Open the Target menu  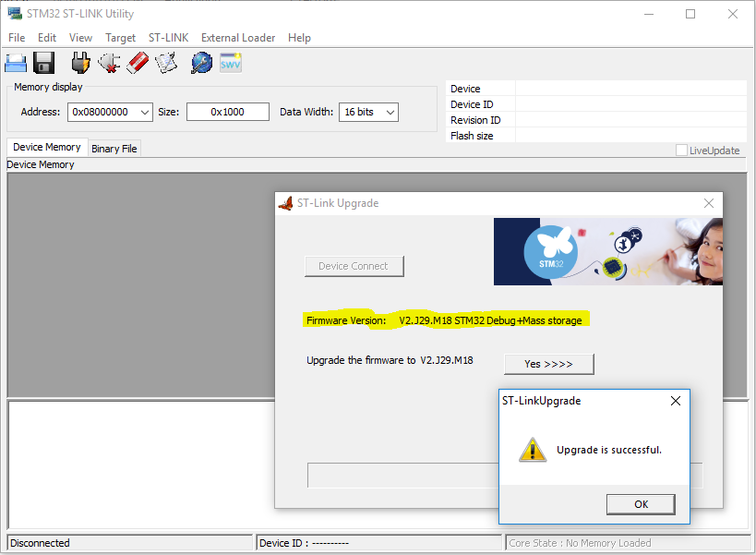tap(120, 38)
